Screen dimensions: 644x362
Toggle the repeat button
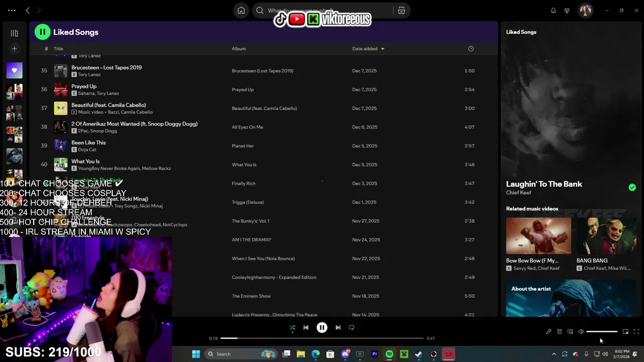[352, 327]
